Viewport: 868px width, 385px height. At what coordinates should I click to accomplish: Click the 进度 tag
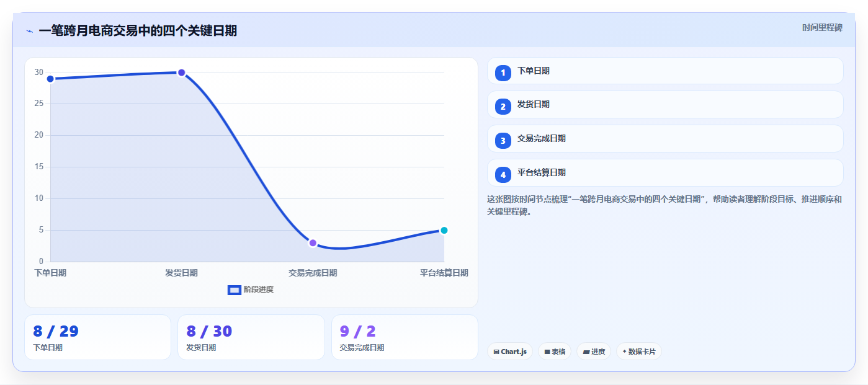pos(594,352)
